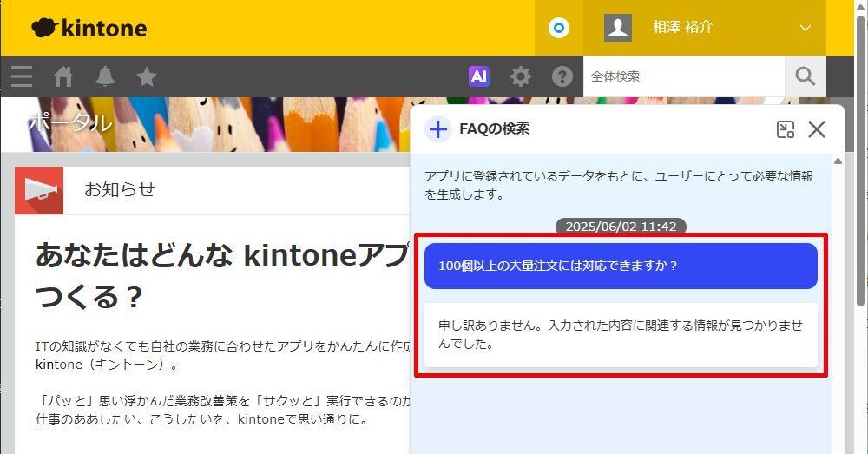
Task: Click the line starting 「パッと」思い浮かんだ
Action: [x=222, y=401]
